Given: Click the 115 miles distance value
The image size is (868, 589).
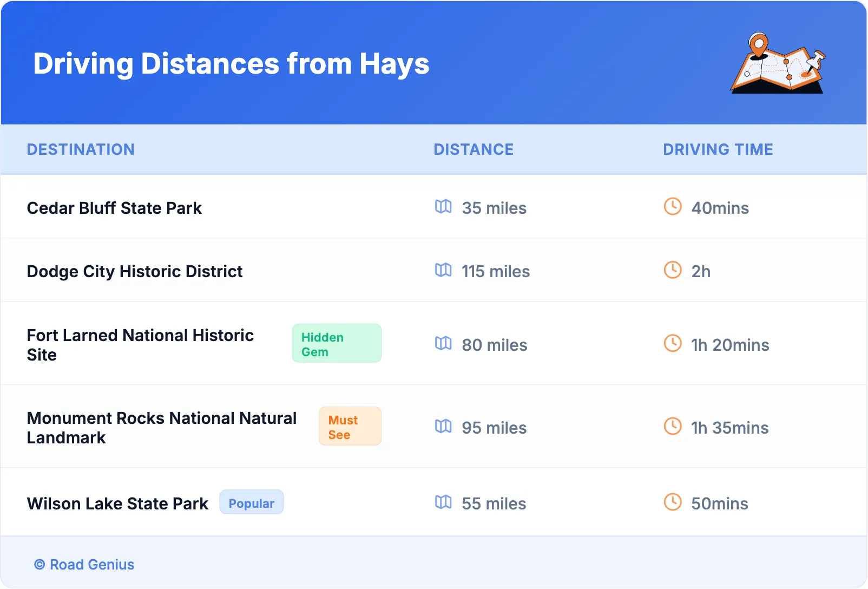Looking at the screenshot, I should click(x=496, y=271).
